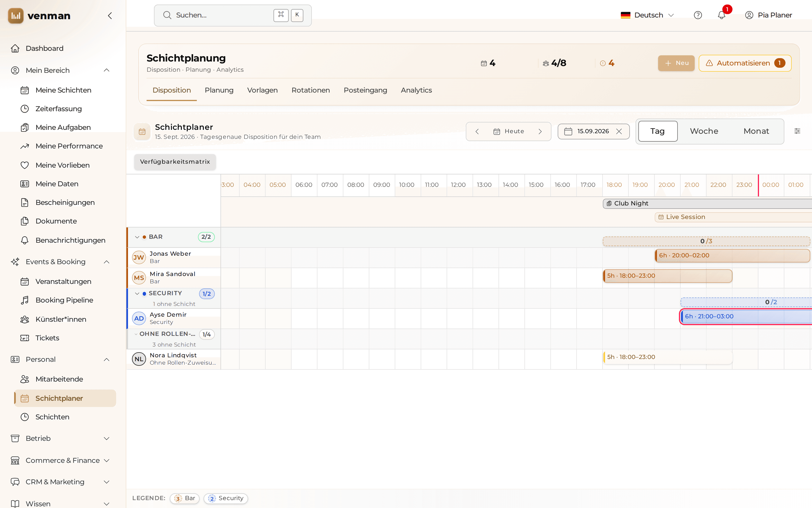This screenshot has height=508, width=812.
Task: Select Jonas Weber's 20:00–02:00 shift
Action: pyautogui.click(x=732, y=256)
